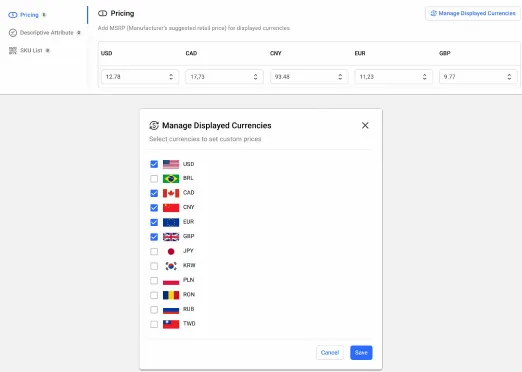Open the SKU List sidebar section
Screen dimensions: 522x372
pyautogui.click(x=29, y=51)
